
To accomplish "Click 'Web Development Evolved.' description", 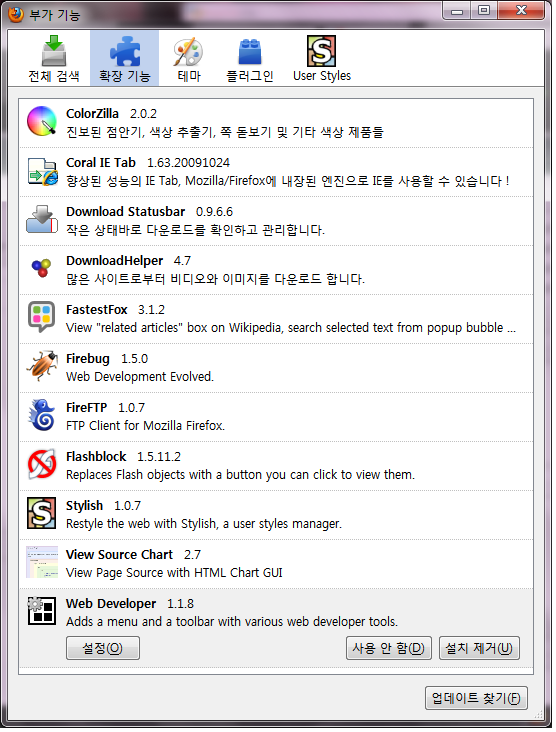I will [x=140, y=377].
